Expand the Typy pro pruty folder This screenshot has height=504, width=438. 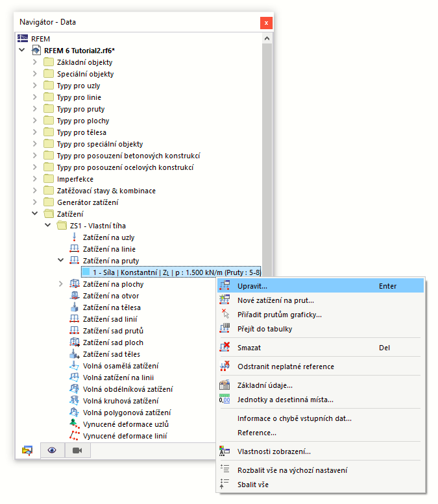pyautogui.click(x=35, y=108)
